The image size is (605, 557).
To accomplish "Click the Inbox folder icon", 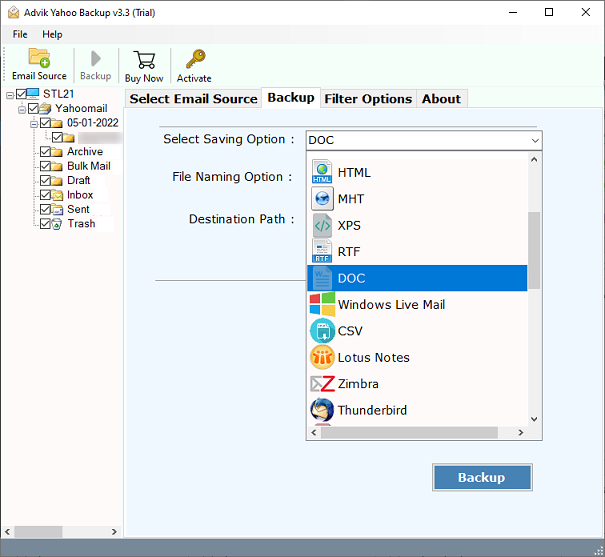I will pyautogui.click(x=57, y=195).
